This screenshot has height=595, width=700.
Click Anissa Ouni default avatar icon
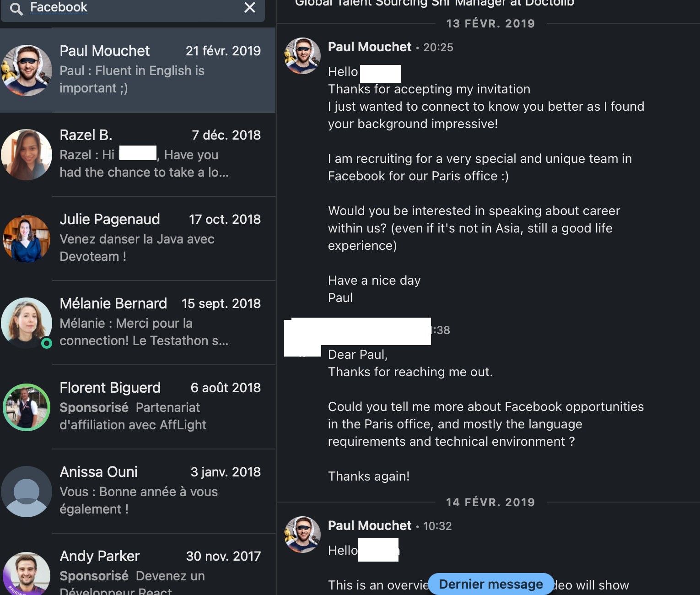tap(27, 492)
